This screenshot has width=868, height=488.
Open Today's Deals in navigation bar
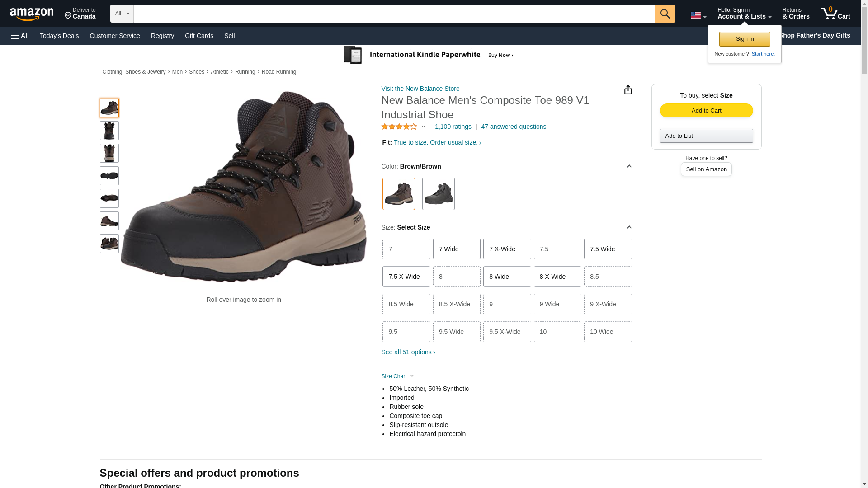[x=59, y=36]
